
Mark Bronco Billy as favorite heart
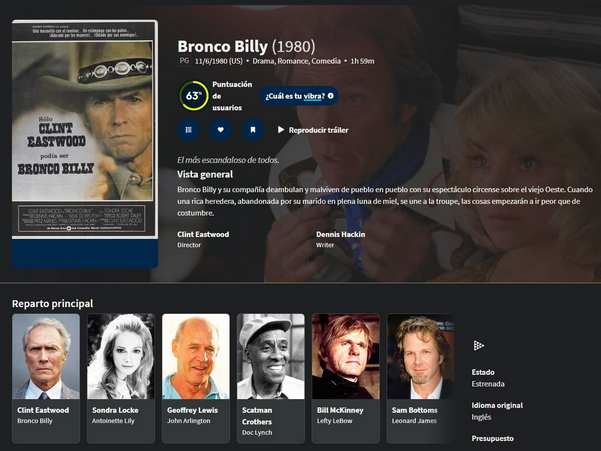[x=220, y=130]
